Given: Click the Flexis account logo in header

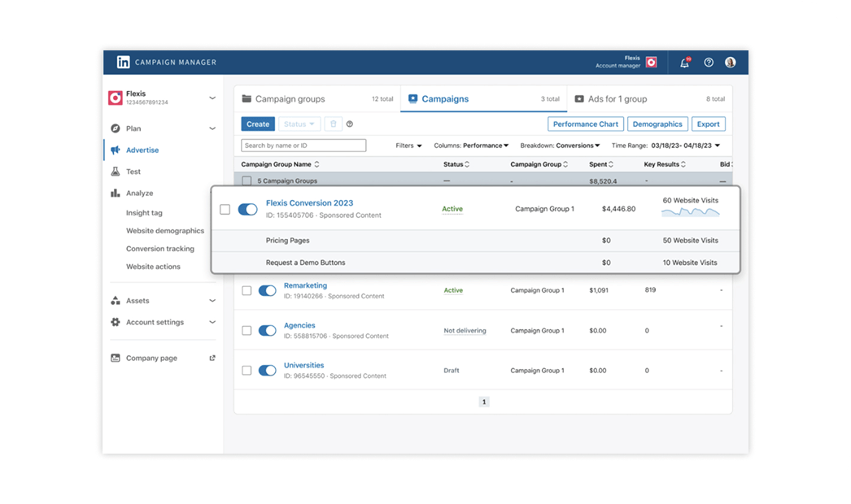Looking at the screenshot, I should coord(651,63).
